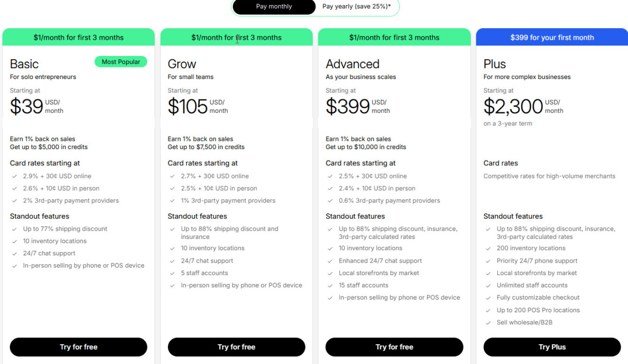Click checkmark beside 2.9% + 30¢ USD online
The image size is (628, 364).
tap(14, 176)
